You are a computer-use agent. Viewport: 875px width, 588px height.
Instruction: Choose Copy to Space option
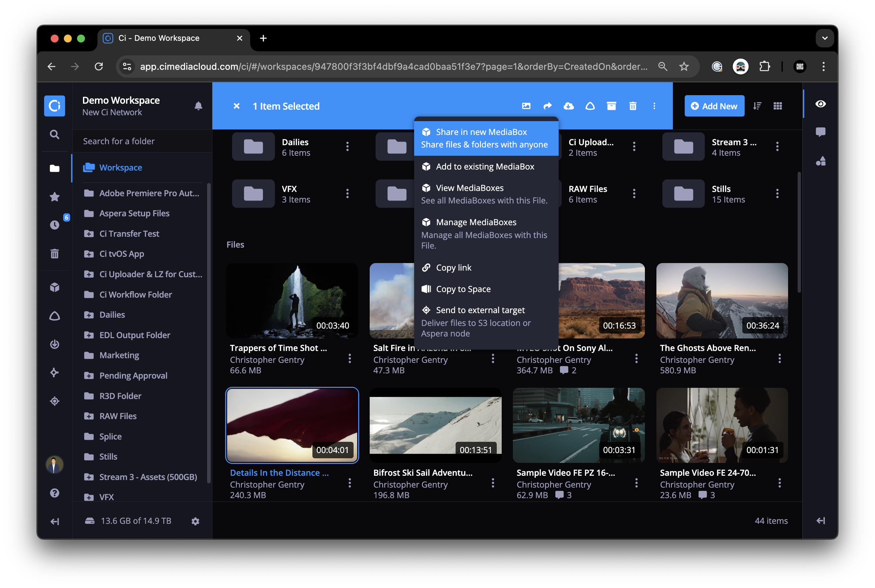click(x=486, y=289)
